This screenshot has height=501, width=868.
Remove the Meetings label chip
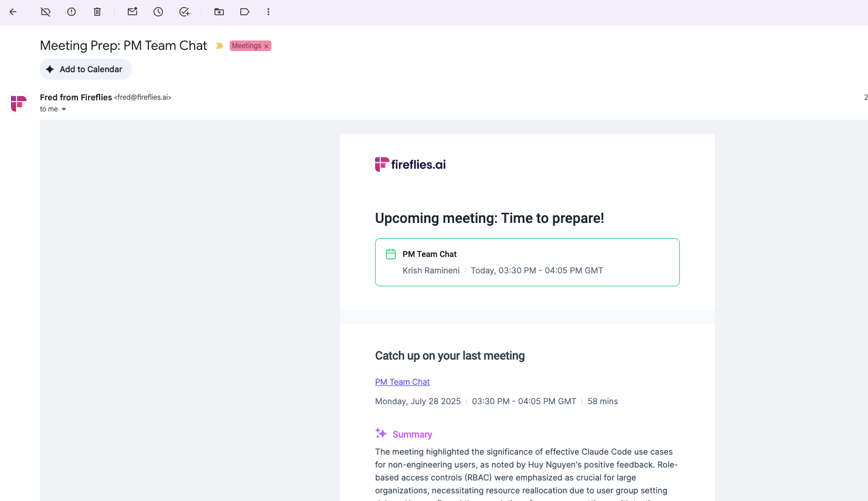(x=266, y=45)
